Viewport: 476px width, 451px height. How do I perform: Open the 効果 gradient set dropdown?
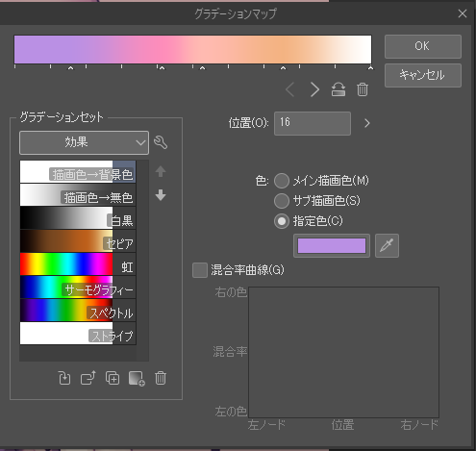[84, 142]
